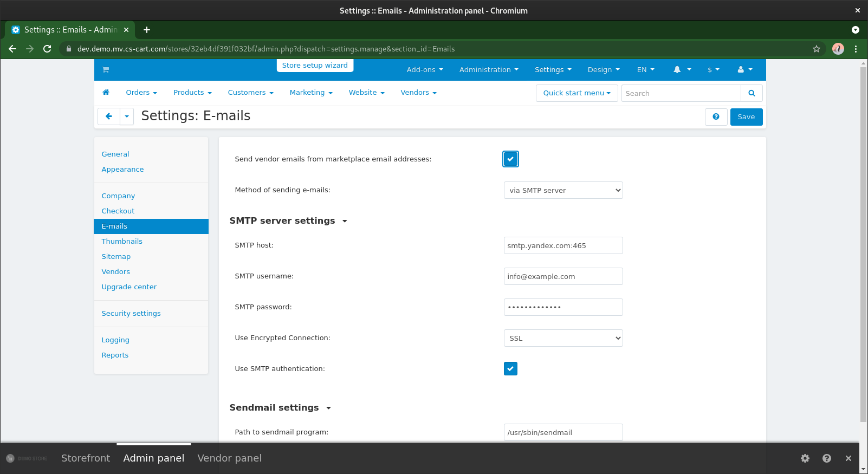Open Sitemap settings in sidebar
Image resolution: width=868 pixels, height=474 pixels.
(116, 257)
